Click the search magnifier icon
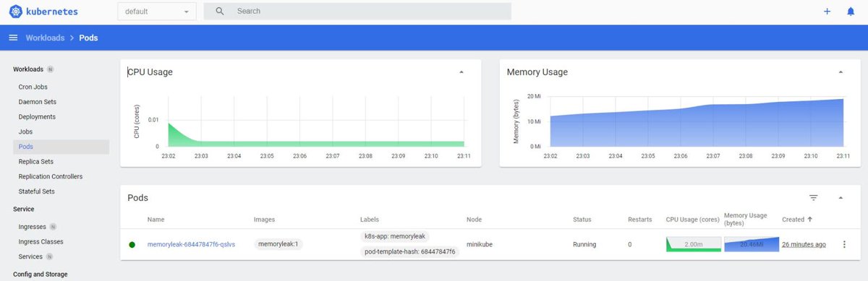The width and height of the screenshot is (868, 281). click(220, 12)
